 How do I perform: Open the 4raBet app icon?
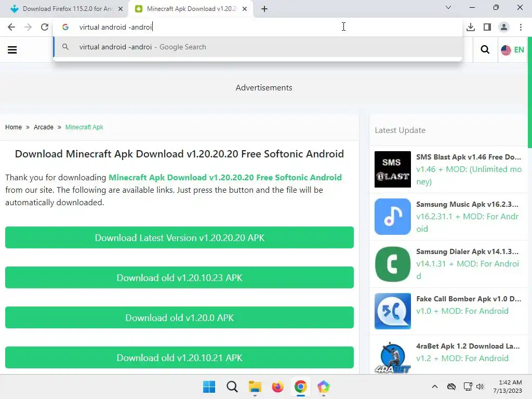[x=393, y=357]
